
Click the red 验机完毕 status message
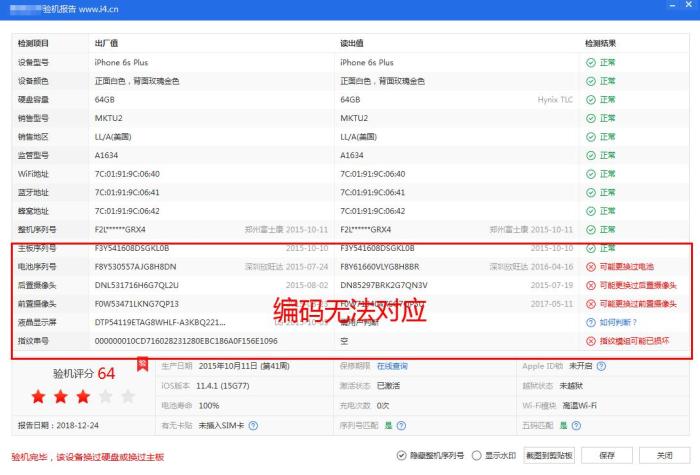(88, 457)
